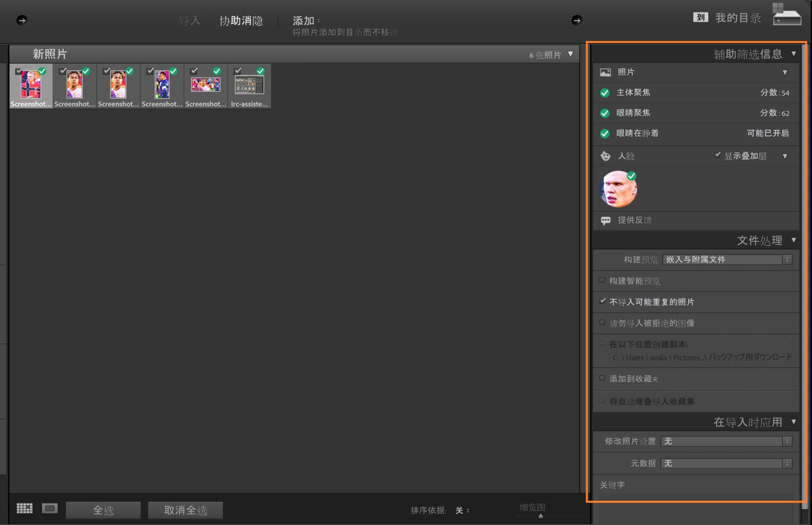This screenshot has height=525, width=812.
Task: Click the 全选 button
Action: 103,510
